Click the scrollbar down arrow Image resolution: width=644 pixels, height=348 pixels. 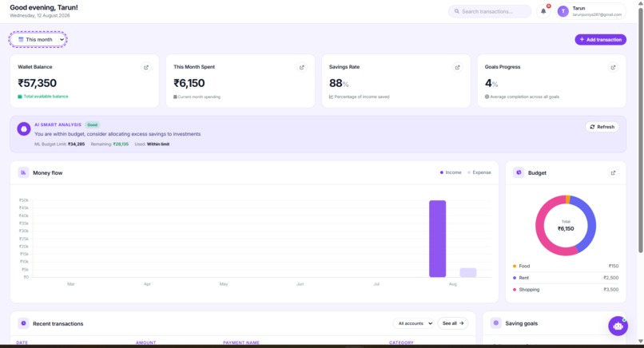click(x=640, y=342)
